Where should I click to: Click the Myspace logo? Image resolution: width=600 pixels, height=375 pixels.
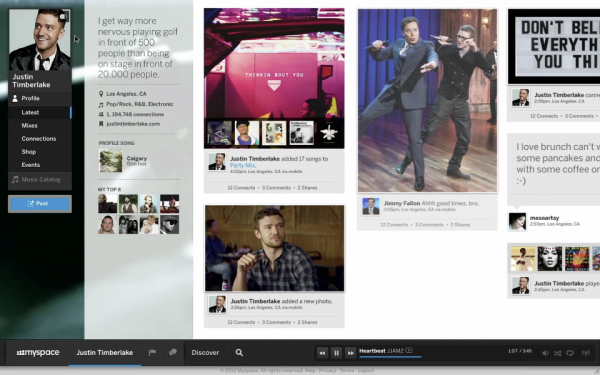38,352
